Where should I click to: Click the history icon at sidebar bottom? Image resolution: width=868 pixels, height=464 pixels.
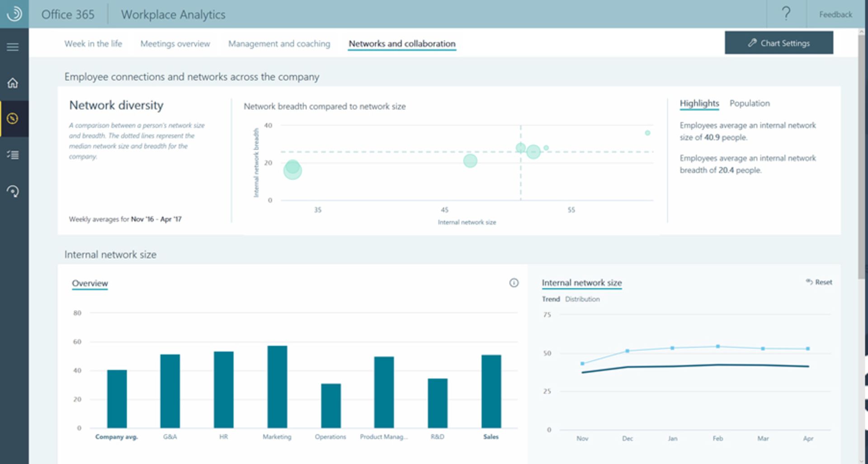(13, 192)
